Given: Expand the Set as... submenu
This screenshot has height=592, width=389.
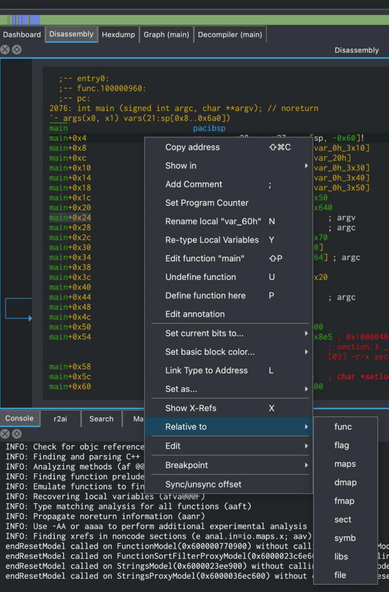Looking at the screenshot, I should [228, 389].
